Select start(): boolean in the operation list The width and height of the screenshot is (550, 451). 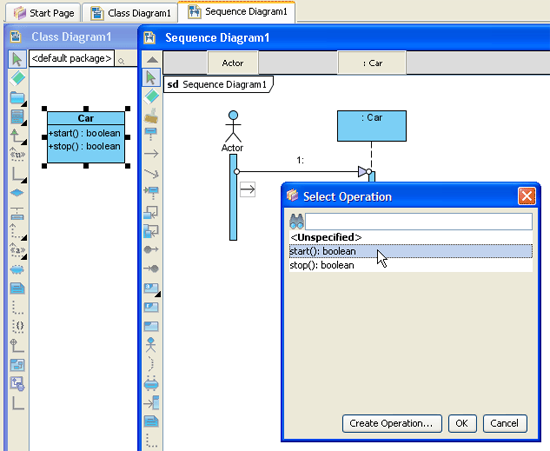click(x=410, y=251)
